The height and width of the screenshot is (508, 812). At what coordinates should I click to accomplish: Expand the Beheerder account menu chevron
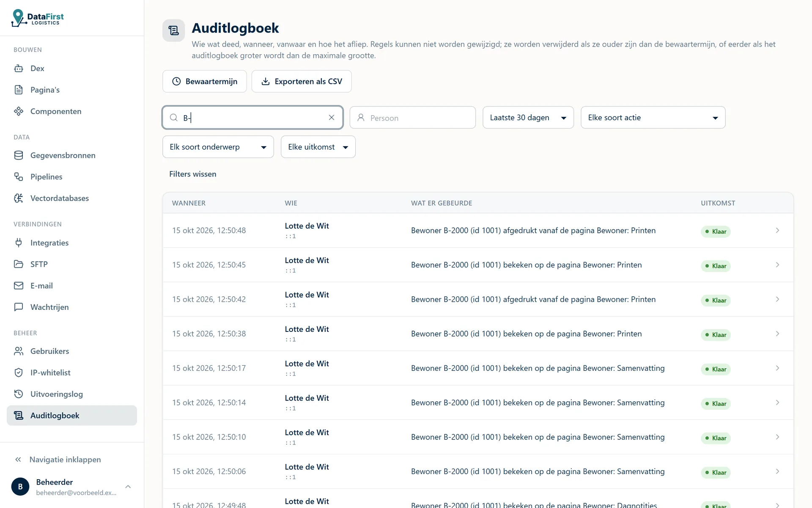pyautogui.click(x=128, y=487)
